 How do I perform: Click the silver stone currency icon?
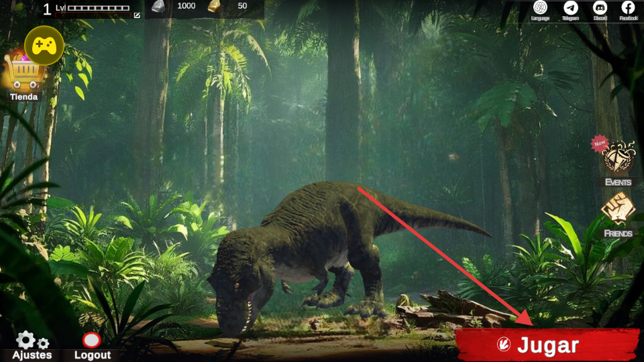click(x=156, y=7)
